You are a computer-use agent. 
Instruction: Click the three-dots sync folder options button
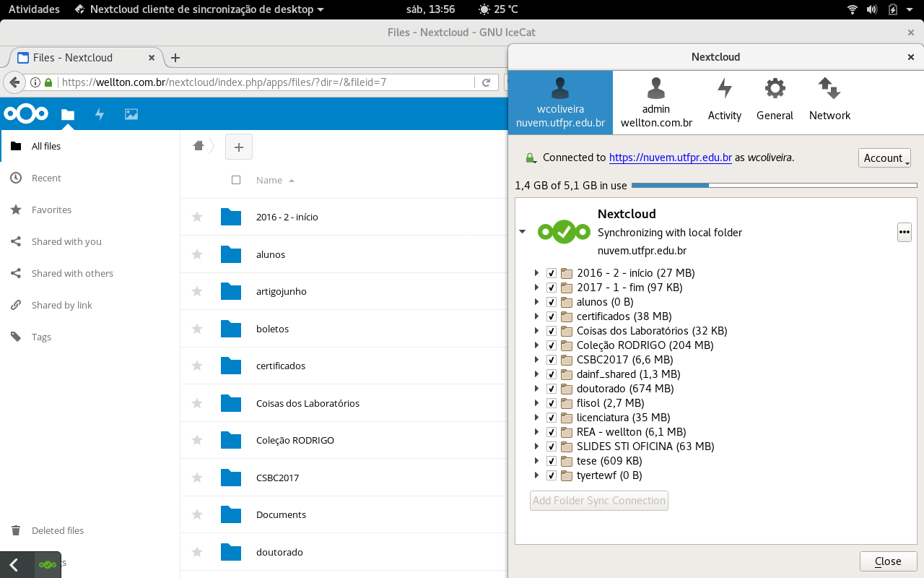click(904, 232)
